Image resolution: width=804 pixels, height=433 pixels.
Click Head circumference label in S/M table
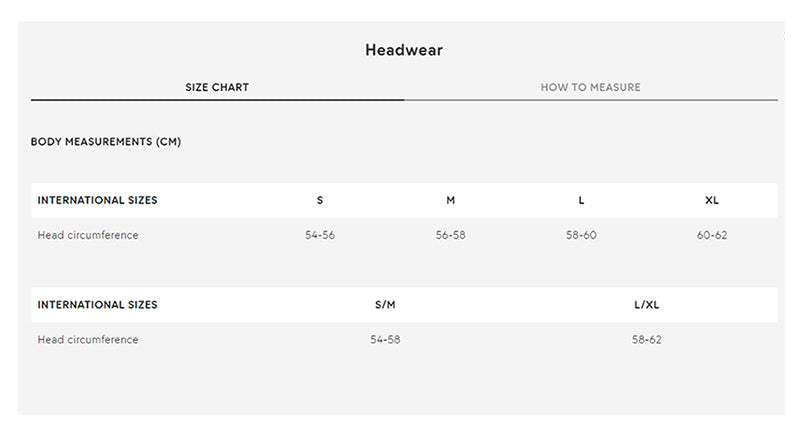(x=88, y=340)
